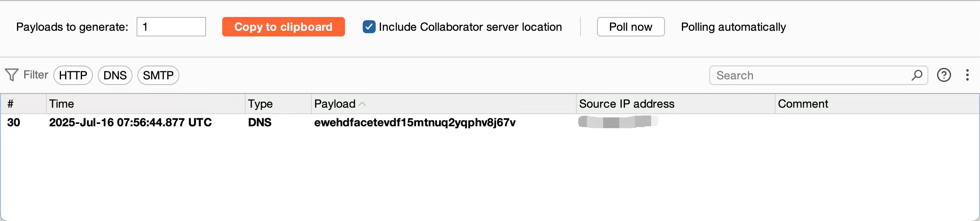Click Copy to clipboard button
The height and width of the screenshot is (221, 980).
tap(284, 27)
